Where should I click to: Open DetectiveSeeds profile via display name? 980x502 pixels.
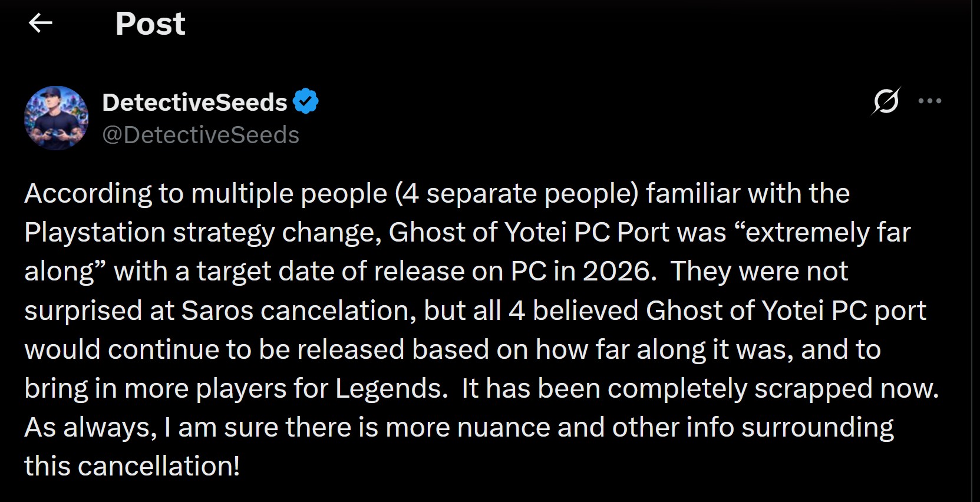[194, 100]
